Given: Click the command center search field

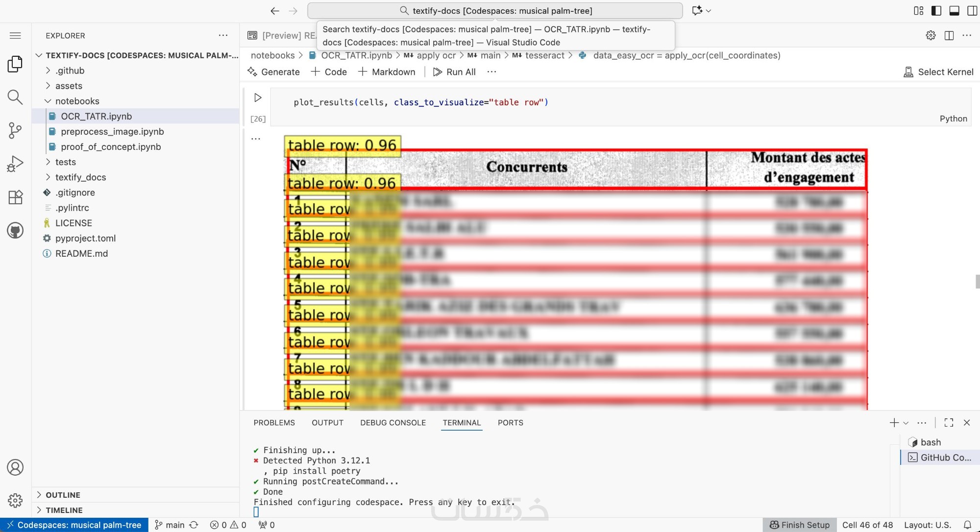Looking at the screenshot, I should 495,10.
